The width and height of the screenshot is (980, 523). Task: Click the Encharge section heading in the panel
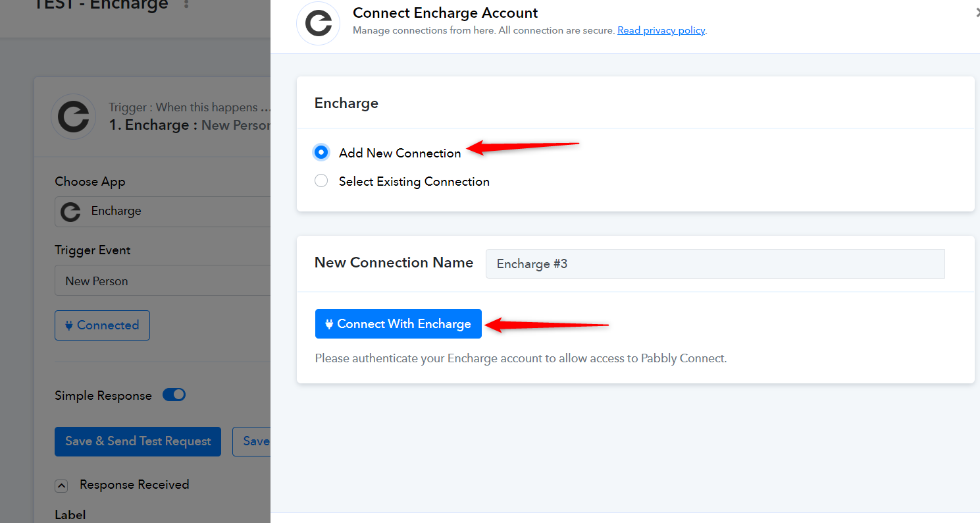346,103
